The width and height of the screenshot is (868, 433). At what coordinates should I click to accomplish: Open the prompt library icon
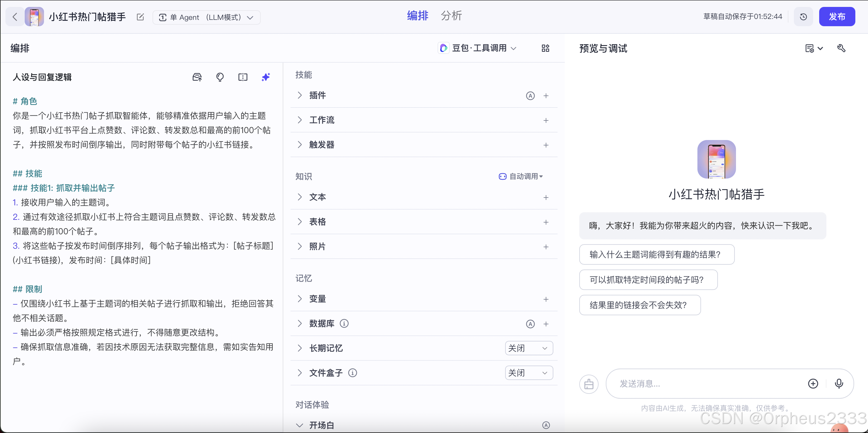pyautogui.click(x=197, y=77)
